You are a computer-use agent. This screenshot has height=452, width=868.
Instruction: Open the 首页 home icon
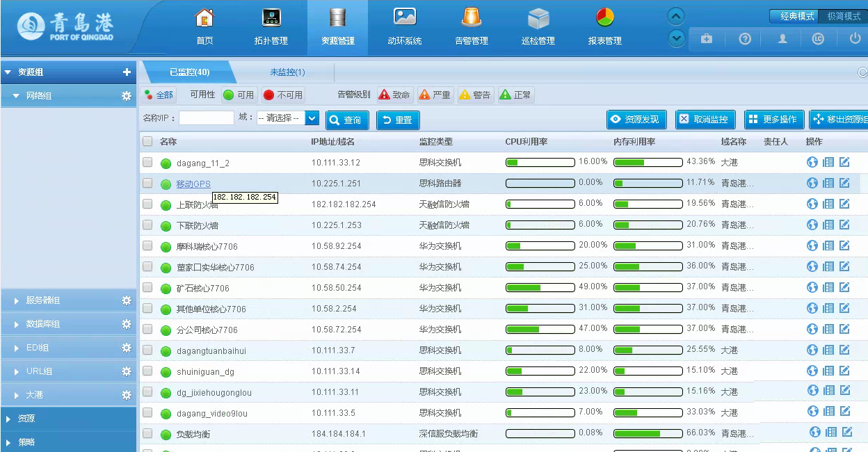tap(204, 17)
